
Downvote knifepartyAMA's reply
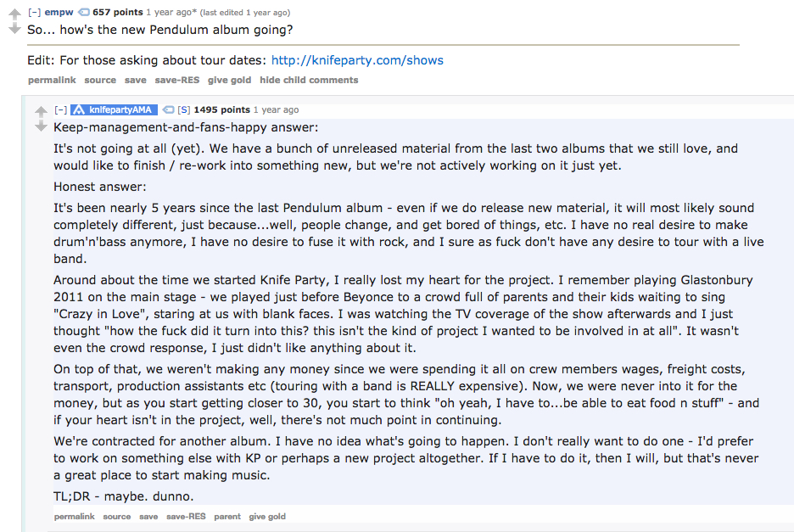tap(41, 126)
